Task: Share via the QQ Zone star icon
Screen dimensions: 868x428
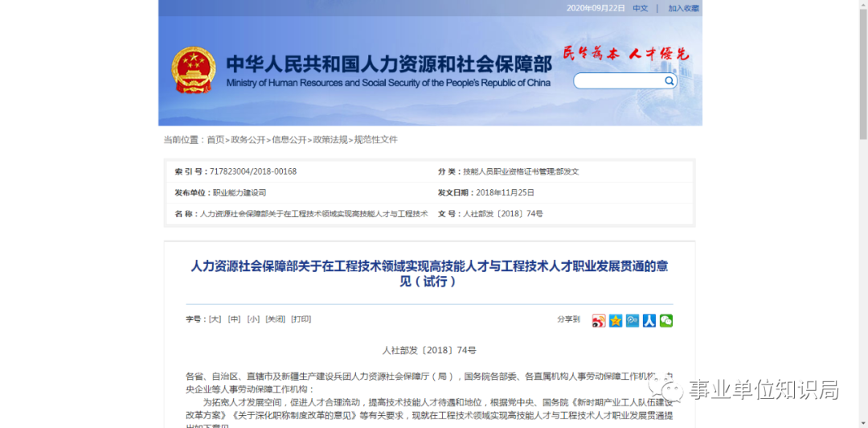Action: (x=616, y=320)
